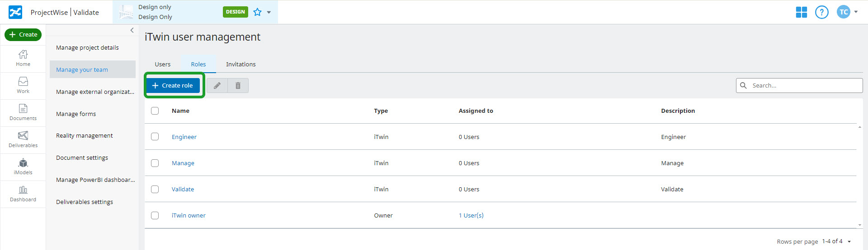Screen dimensions: 868x250
Task: Open the help question mark icon
Action: 821,12
